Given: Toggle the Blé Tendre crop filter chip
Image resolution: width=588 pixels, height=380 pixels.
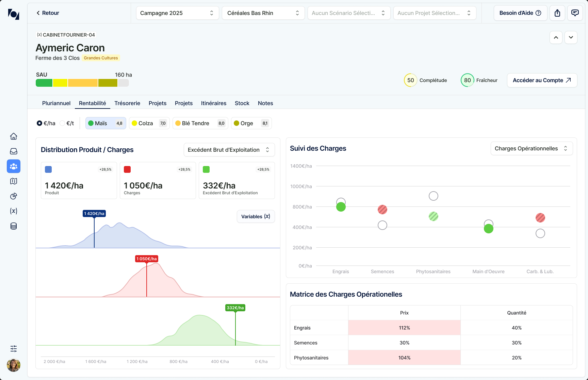Looking at the screenshot, I should [200, 123].
